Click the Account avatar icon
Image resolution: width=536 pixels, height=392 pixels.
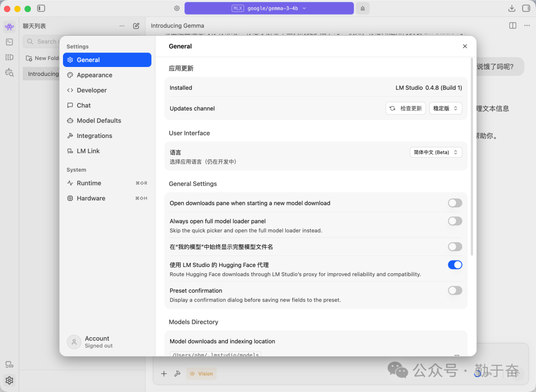(x=74, y=342)
